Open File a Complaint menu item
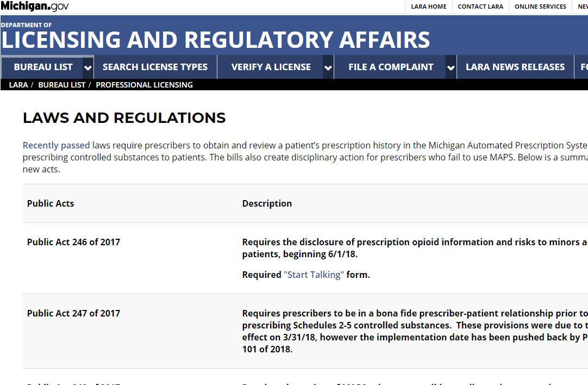The width and height of the screenshot is (588, 385). (391, 67)
